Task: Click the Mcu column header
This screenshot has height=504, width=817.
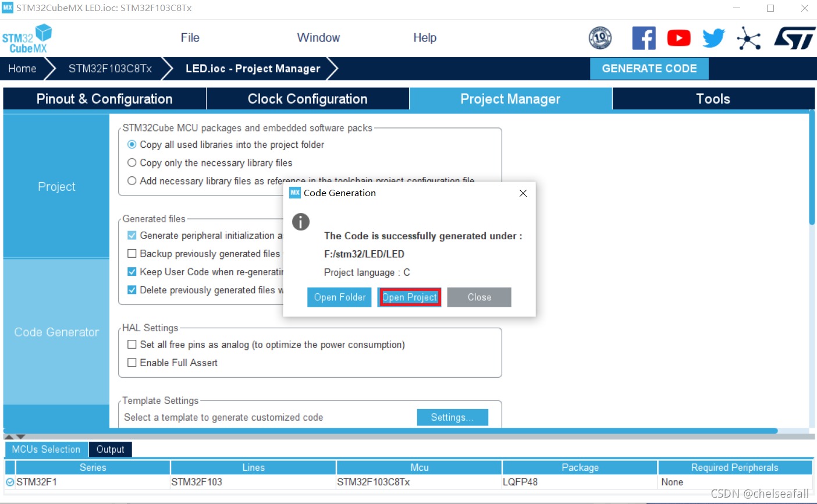Action: [x=419, y=467]
